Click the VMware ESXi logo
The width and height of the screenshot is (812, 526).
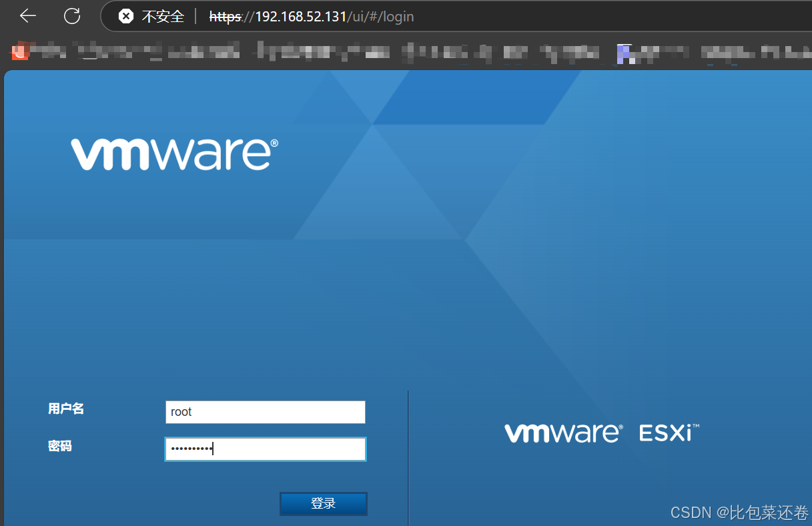602,433
